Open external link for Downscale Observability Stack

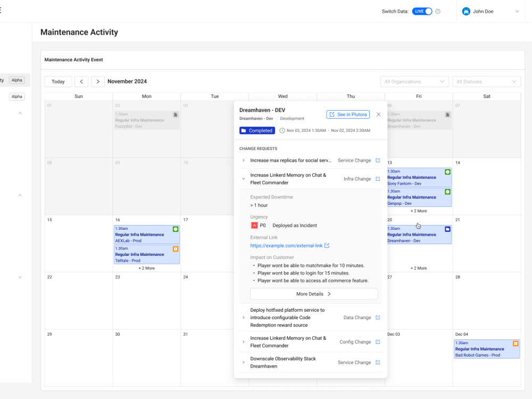378,362
